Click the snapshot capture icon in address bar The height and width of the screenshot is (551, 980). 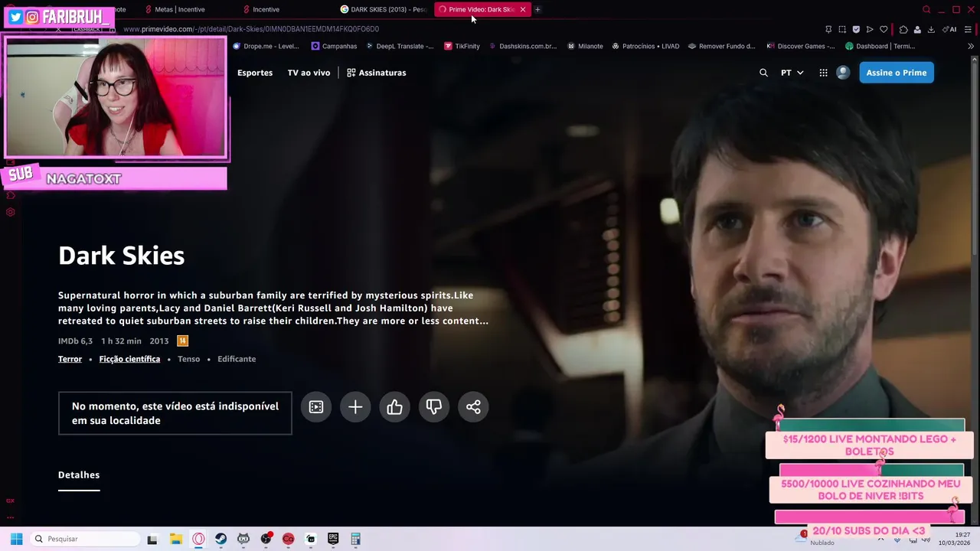click(842, 29)
